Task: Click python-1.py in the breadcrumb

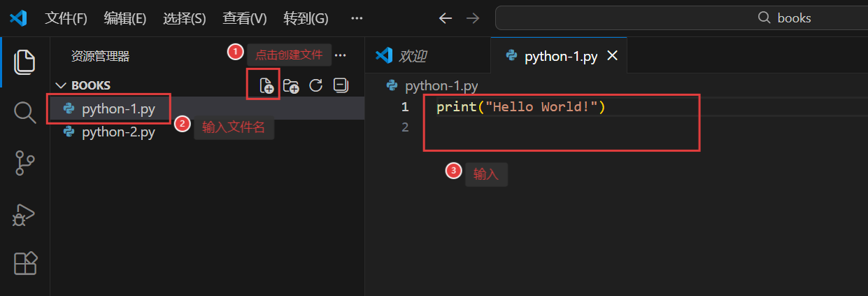Action: tap(441, 86)
